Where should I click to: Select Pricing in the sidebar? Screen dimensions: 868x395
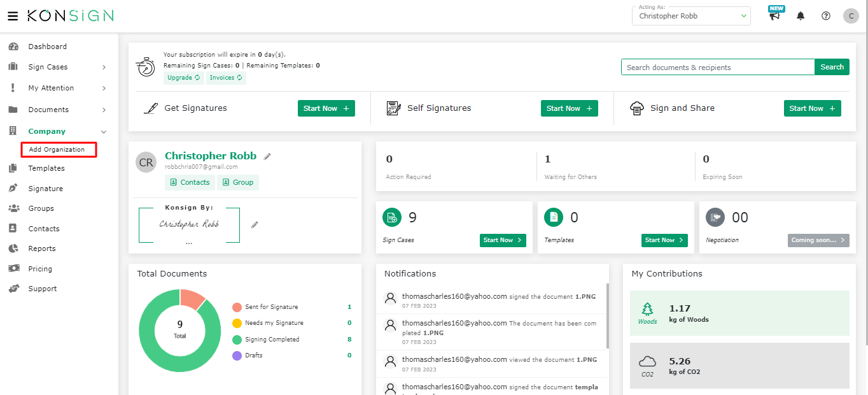[41, 268]
